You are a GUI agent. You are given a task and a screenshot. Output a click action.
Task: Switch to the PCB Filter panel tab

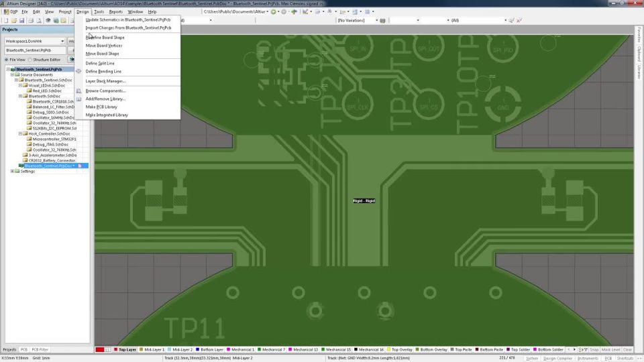40,350
